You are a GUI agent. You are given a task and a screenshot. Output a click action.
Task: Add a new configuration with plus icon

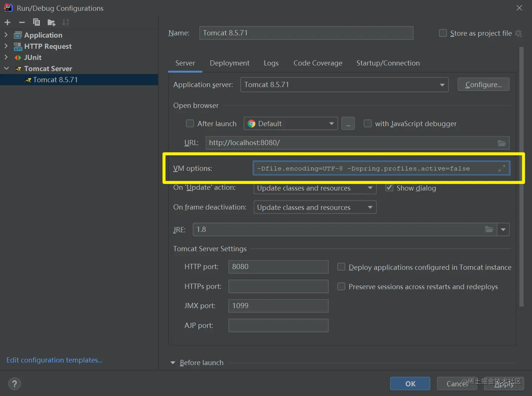[x=7, y=22]
